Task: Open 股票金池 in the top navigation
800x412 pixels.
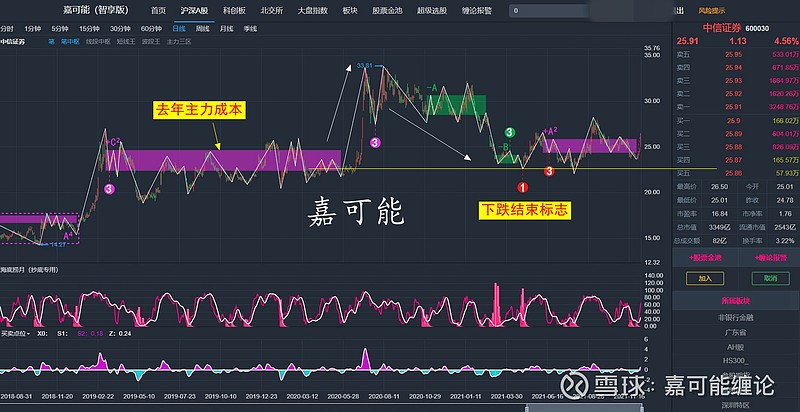Action: tap(387, 11)
